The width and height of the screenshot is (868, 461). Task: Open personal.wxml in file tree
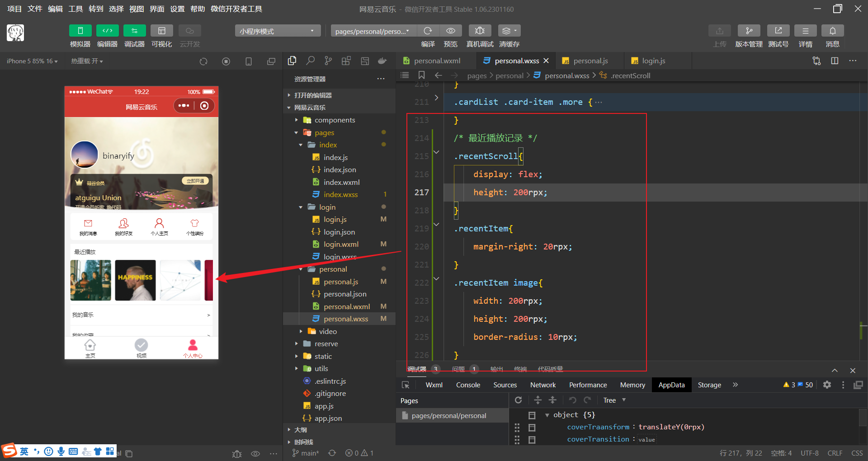[346, 306]
